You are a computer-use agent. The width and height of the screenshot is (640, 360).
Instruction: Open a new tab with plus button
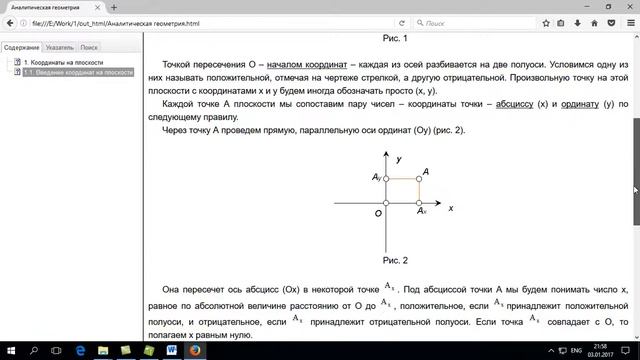click(x=114, y=7)
